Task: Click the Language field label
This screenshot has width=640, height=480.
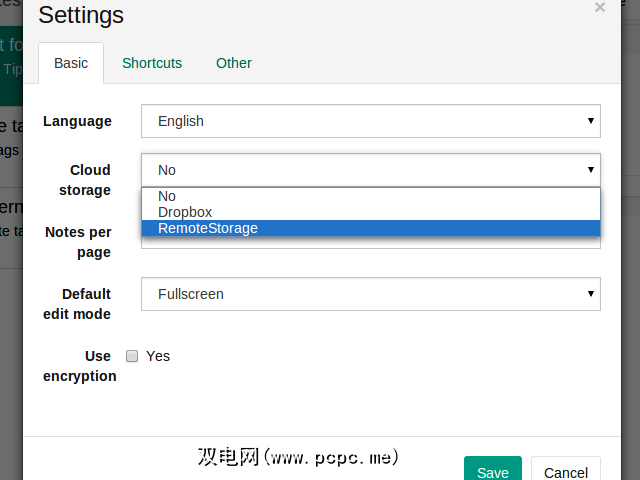Action: pyautogui.click(x=77, y=121)
